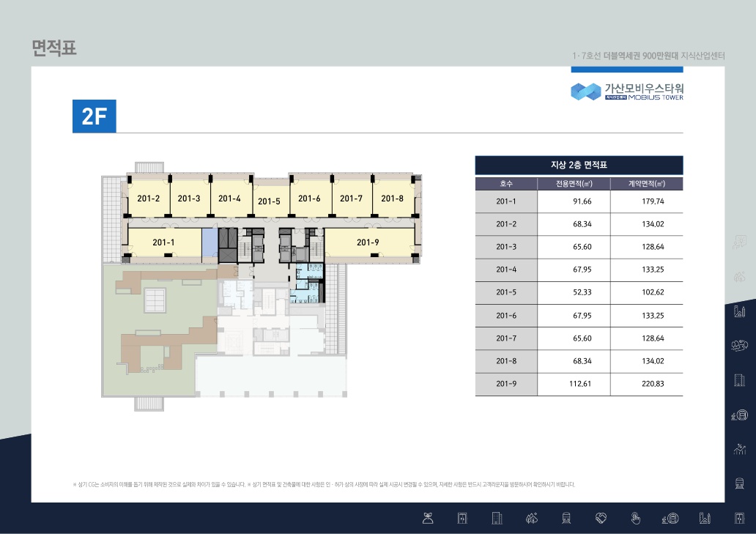Viewport: 756px width, 534px height.
Task: Select the community people icon in right sidebar
Action: click(x=740, y=346)
